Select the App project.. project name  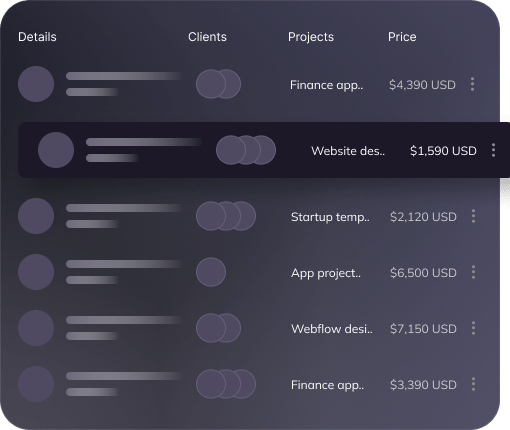pyautogui.click(x=326, y=273)
